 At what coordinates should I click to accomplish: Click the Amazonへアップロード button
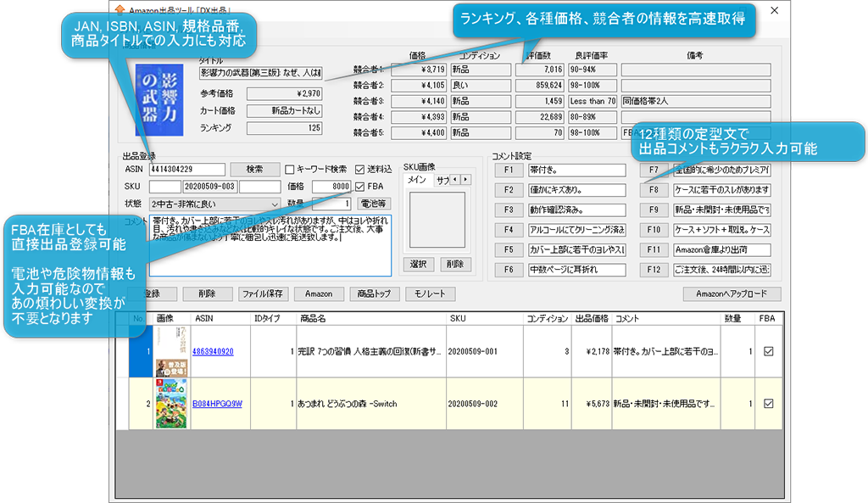coord(731,294)
